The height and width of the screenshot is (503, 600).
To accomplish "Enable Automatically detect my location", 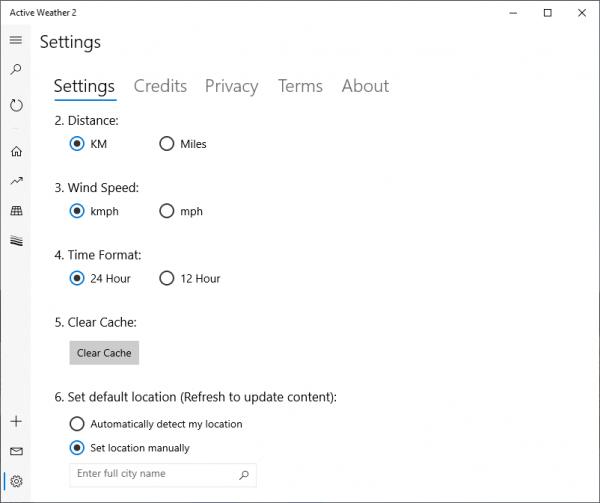I will (156, 424).
